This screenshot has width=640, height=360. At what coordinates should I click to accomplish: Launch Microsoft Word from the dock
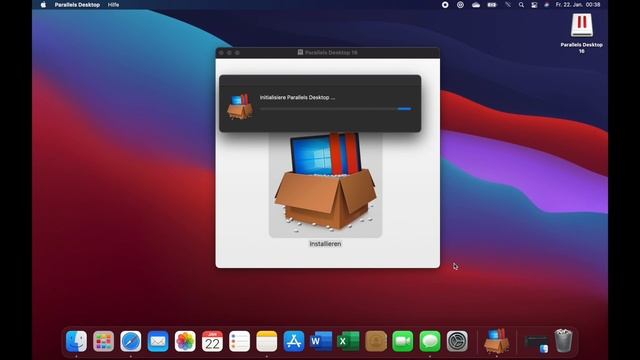point(321,341)
